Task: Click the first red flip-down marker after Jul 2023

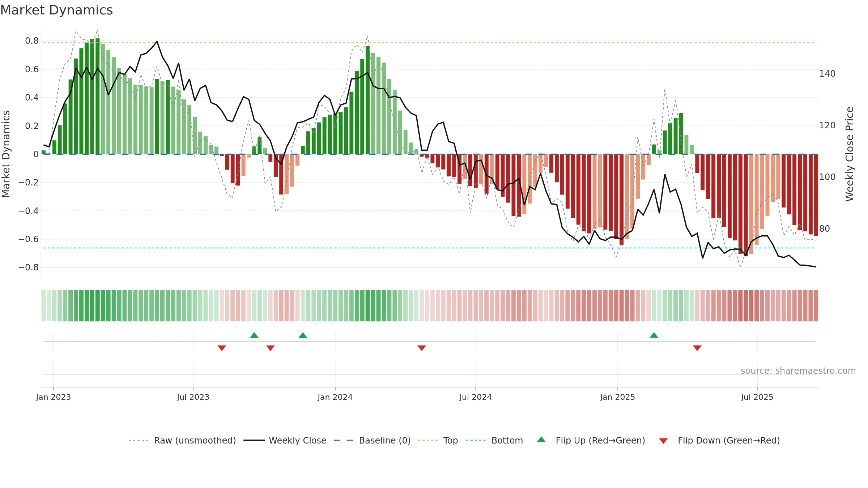Action: point(222,348)
